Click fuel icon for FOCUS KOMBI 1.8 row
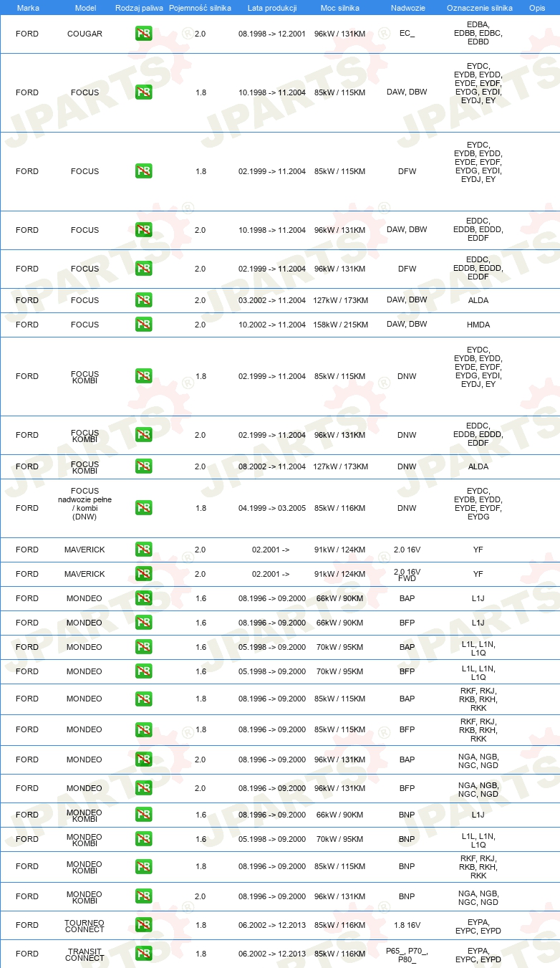This screenshot has width=560, height=968. click(x=144, y=376)
